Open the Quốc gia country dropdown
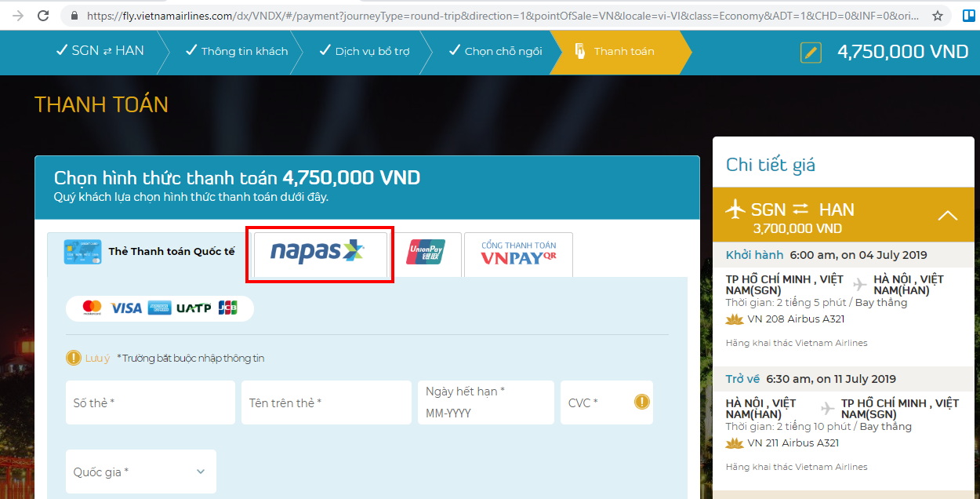Image resolution: width=980 pixels, height=499 pixels. [140, 472]
